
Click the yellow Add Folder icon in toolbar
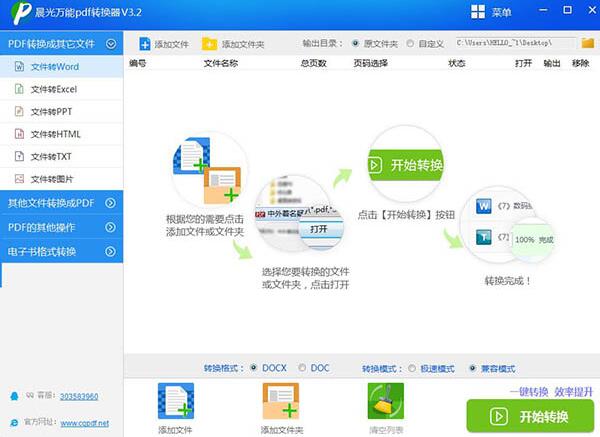[x=209, y=44]
